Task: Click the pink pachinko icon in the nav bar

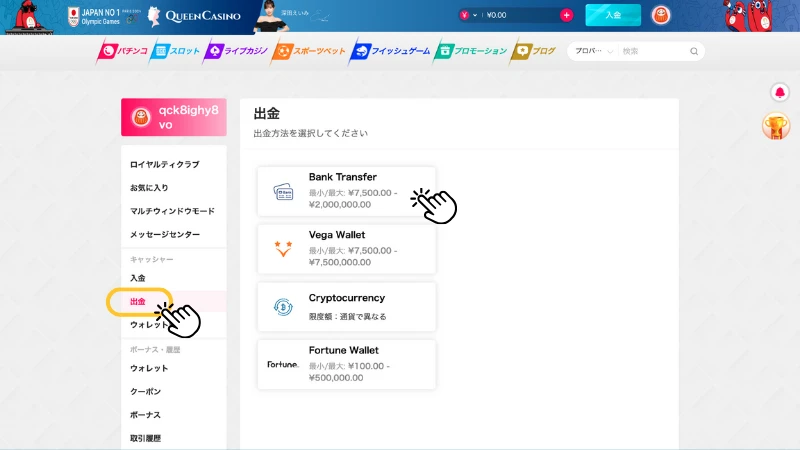Action: [x=108, y=51]
